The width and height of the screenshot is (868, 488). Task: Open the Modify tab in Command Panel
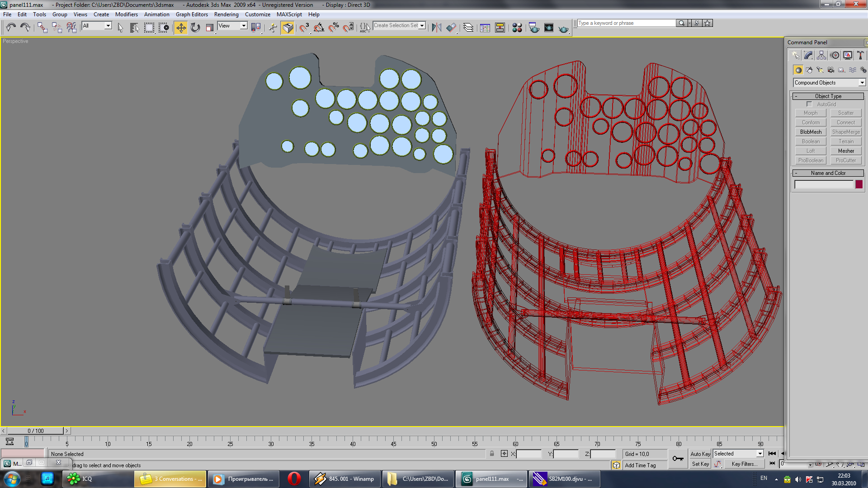pyautogui.click(x=808, y=55)
